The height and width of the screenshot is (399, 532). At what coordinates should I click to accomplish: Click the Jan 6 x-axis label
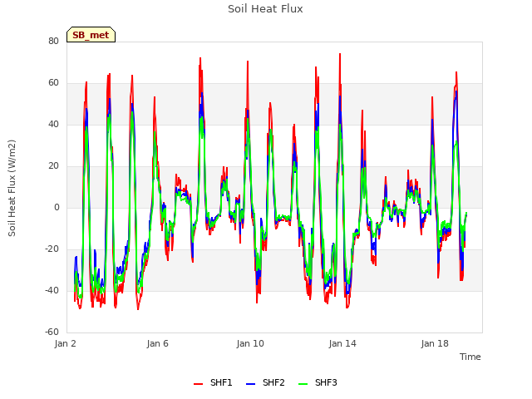click(x=157, y=343)
